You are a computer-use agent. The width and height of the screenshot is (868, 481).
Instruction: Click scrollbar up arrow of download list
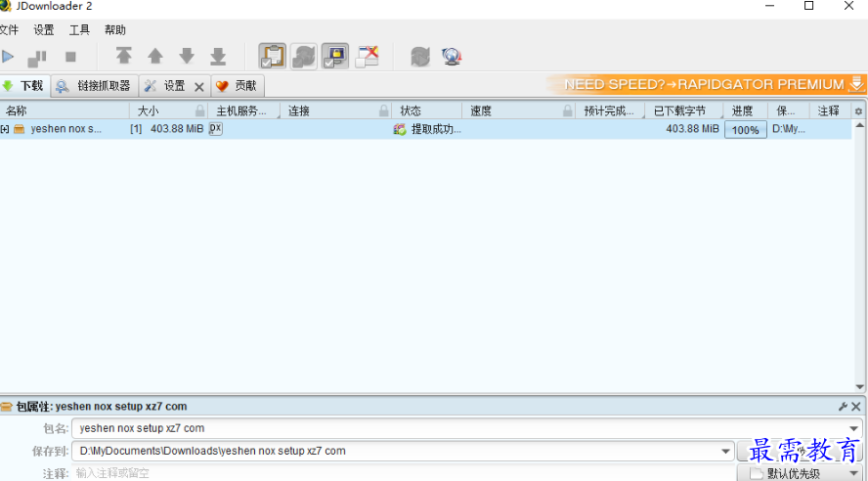click(x=860, y=126)
